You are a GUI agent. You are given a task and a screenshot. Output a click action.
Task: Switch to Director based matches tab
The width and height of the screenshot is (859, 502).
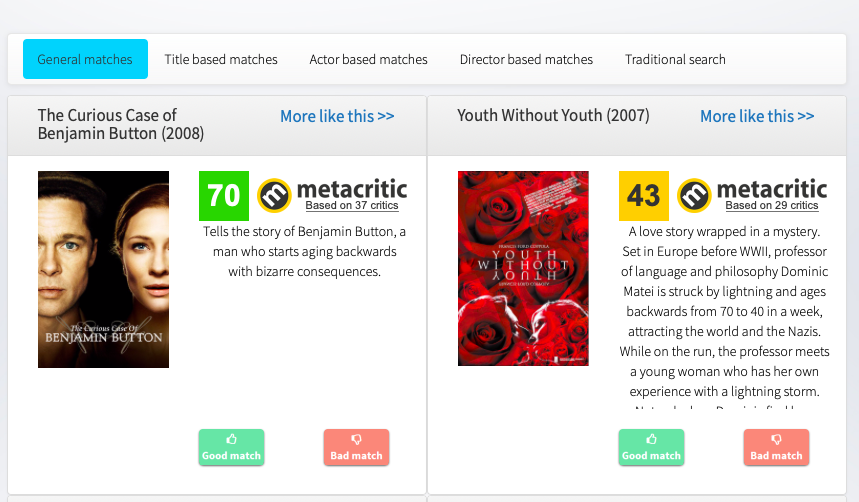coord(526,59)
